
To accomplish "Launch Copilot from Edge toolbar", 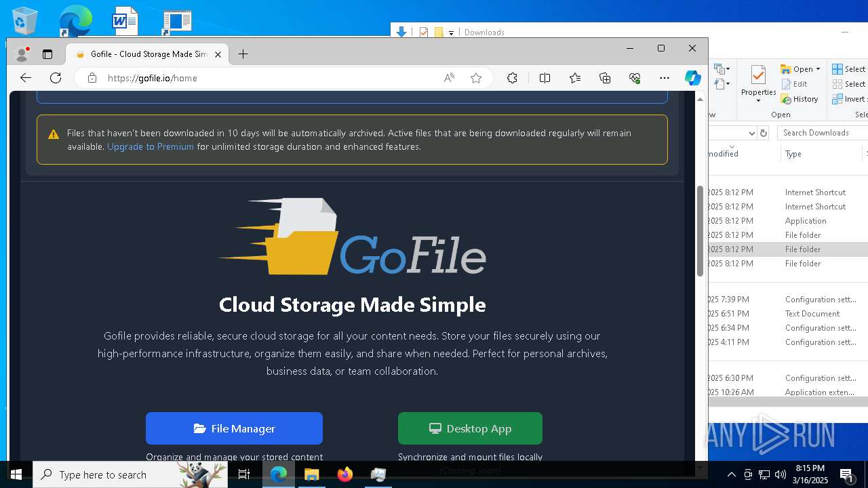I will pos(692,78).
